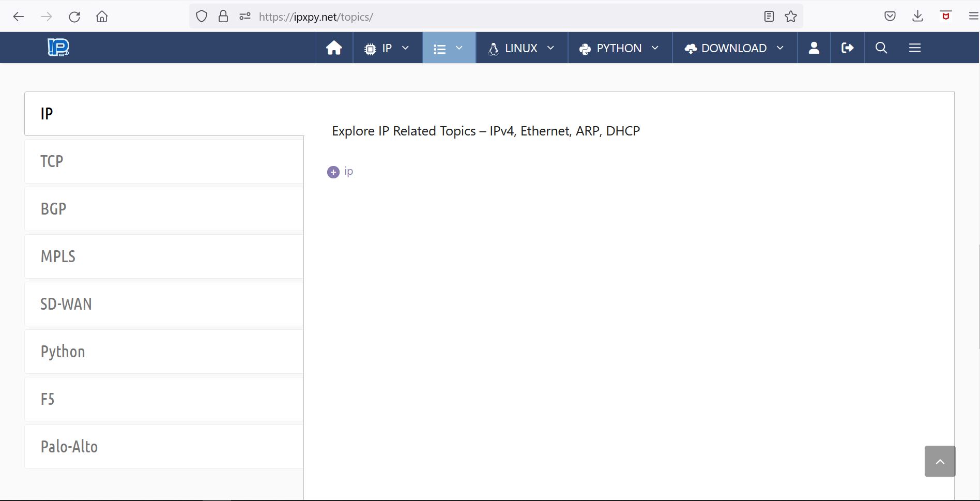View site security padlock info
The image size is (980, 501).
point(223,17)
